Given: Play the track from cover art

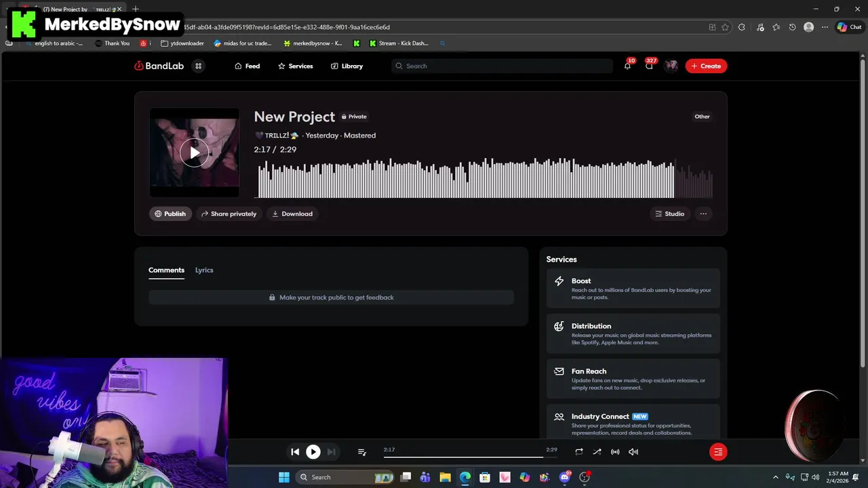Looking at the screenshot, I should (x=194, y=153).
